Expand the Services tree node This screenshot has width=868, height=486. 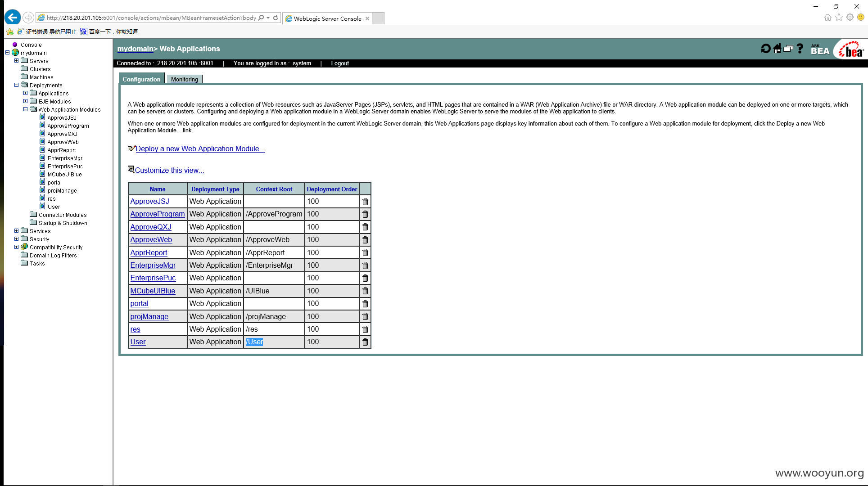(x=17, y=231)
